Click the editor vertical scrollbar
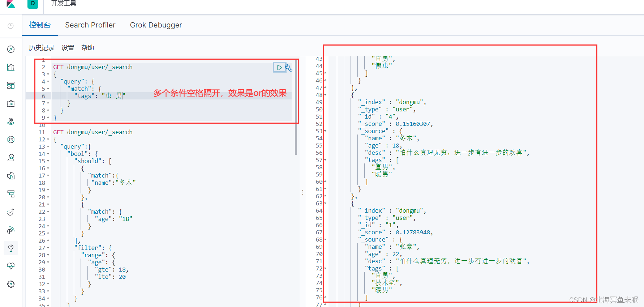The height and width of the screenshot is (307, 644). pyautogui.click(x=296, y=108)
